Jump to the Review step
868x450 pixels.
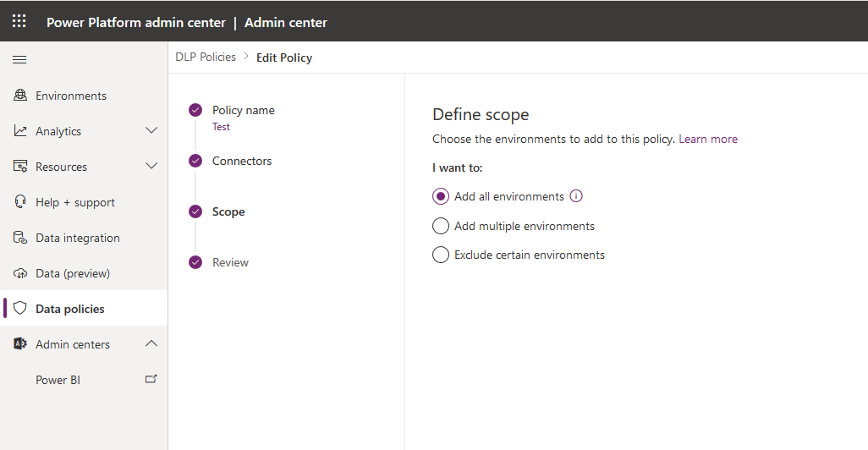230,262
